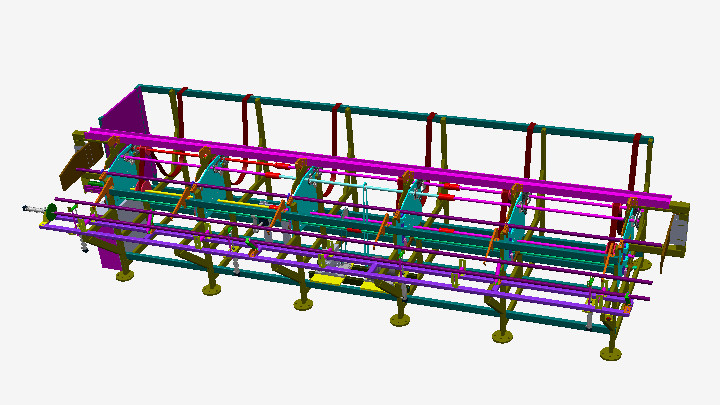Click the olive foot pad beside the yellow plate
This screenshot has width=720, height=405.
[303, 303]
